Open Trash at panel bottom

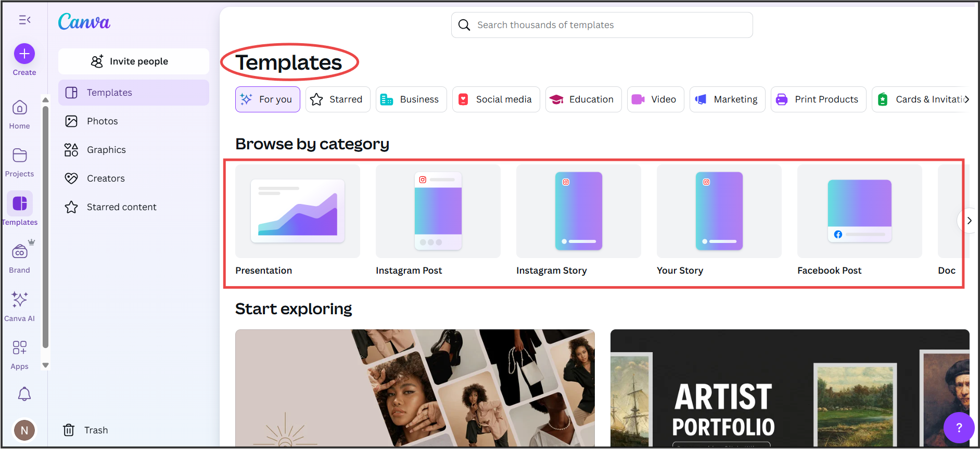[x=86, y=430]
